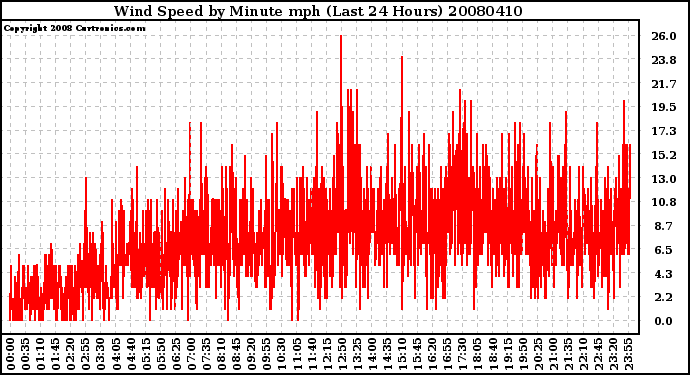
Task: Click the 23.8 y-axis label
Action: tap(664, 60)
